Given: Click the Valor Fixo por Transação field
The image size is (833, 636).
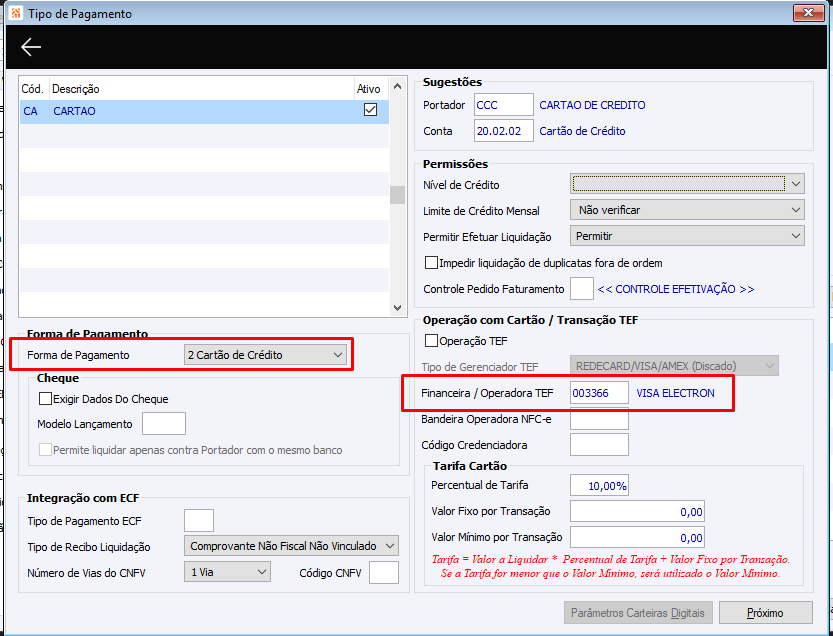Looking at the screenshot, I should 637,511.
